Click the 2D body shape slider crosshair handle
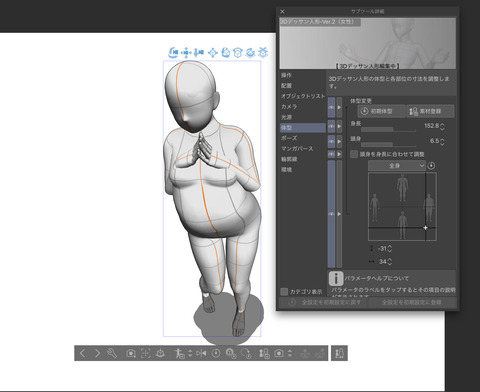Viewport: 480px width, 392px height. click(426, 228)
